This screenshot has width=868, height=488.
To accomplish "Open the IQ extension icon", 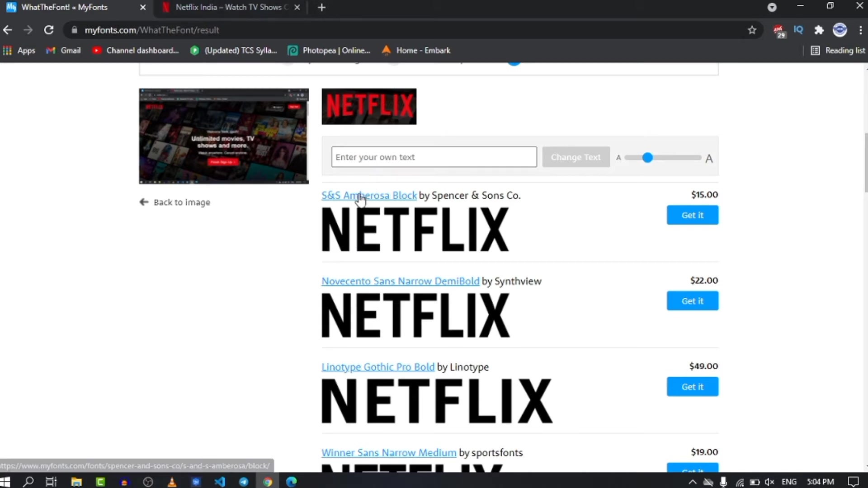I will pos(798,30).
